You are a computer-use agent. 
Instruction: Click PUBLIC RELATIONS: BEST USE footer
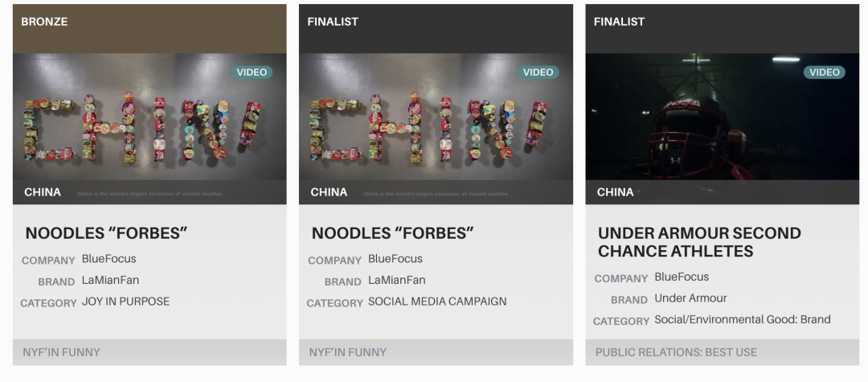click(676, 352)
